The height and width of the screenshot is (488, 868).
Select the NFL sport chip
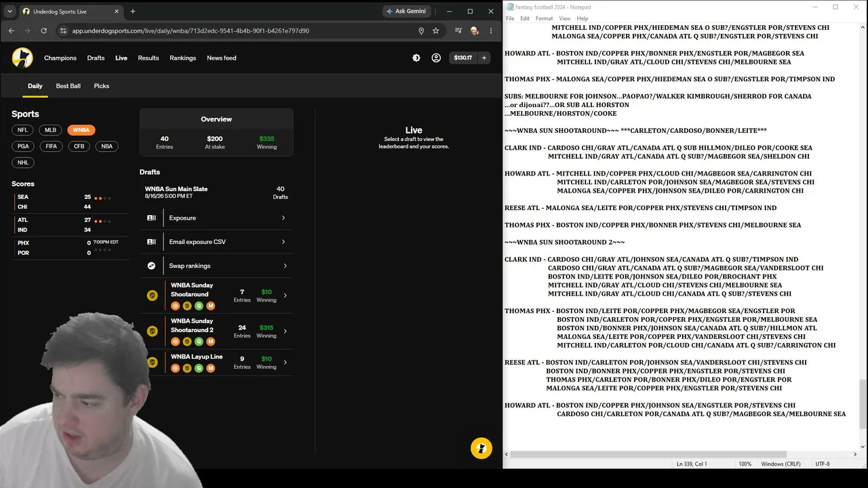(23, 130)
